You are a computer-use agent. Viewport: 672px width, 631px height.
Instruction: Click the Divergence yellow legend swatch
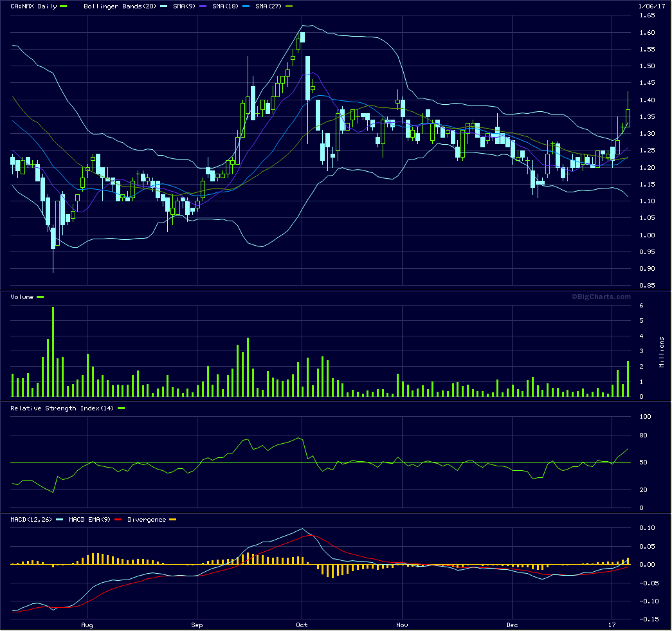pos(173,520)
